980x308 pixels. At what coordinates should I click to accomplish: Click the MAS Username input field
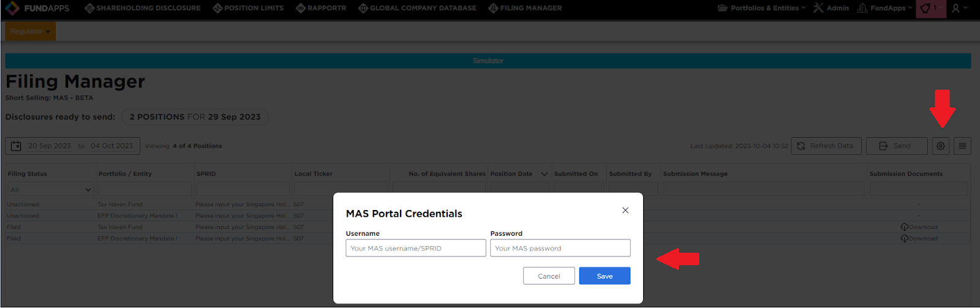point(415,248)
